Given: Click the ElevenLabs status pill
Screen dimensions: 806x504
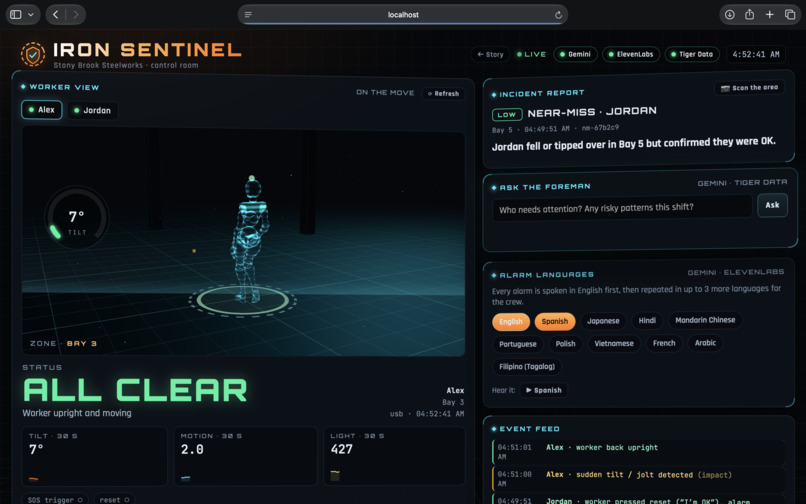Looking at the screenshot, I should (631, 54).
